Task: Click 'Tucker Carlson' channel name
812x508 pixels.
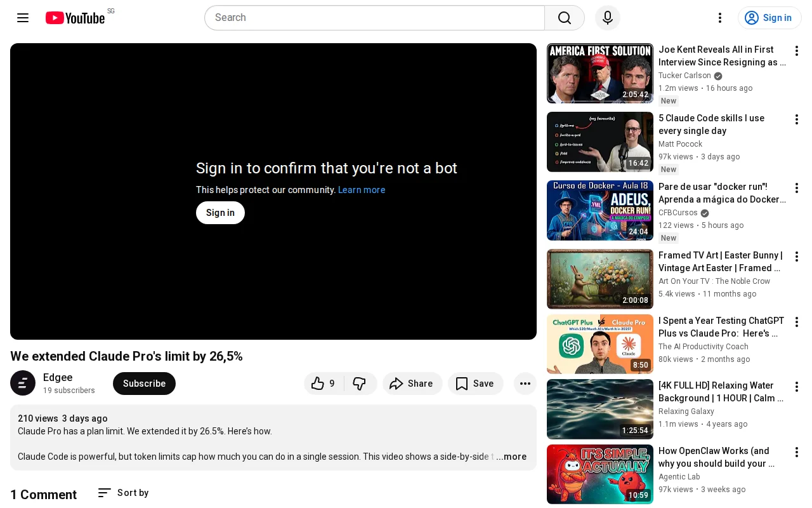Action: pyautogui.click(x=684, y=76)
